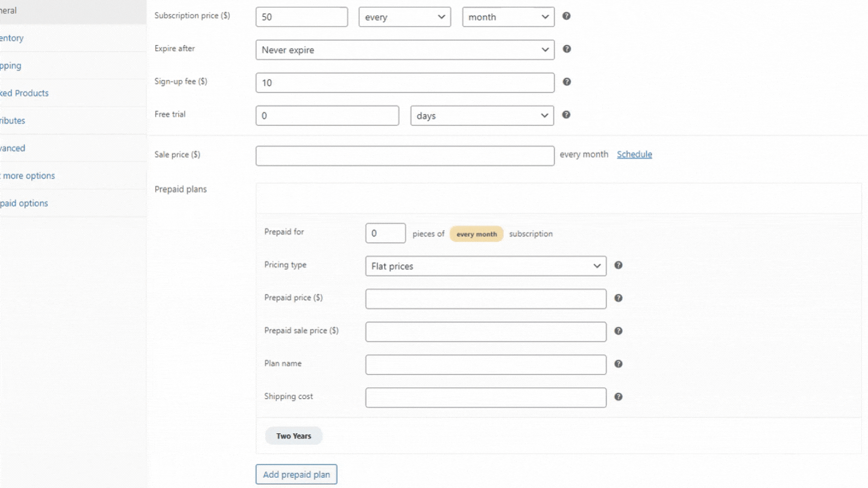Click the Plan name input field
Screen dimensions: 868x488
485,364
